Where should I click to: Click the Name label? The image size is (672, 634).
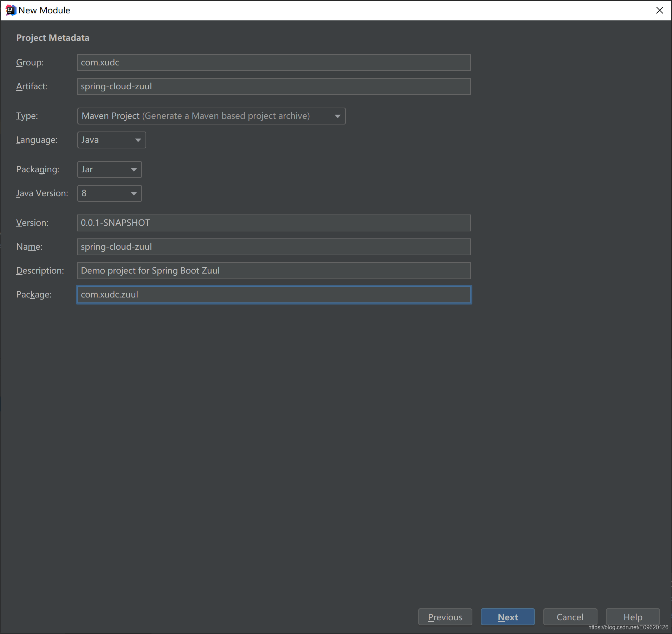pyautogui.click(x=29, y=247)
